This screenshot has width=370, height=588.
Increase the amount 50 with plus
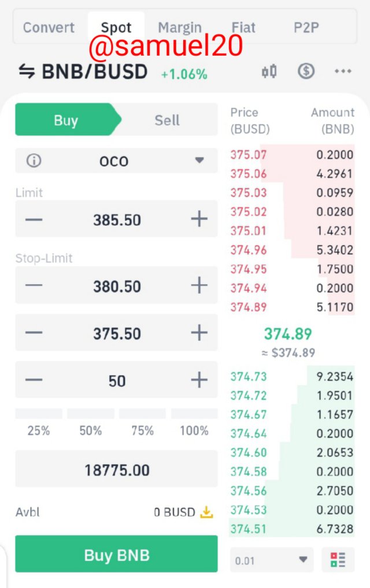click(x=199, y=380)
